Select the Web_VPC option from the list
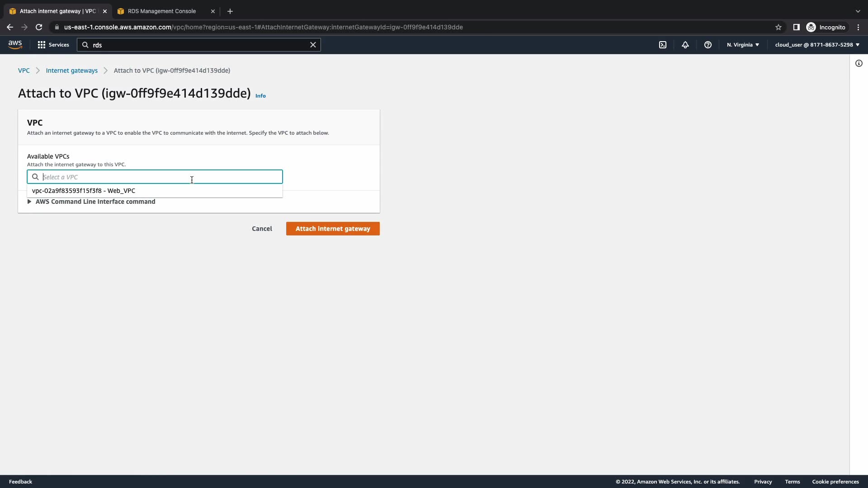The image size is (868, 488). 84,191
